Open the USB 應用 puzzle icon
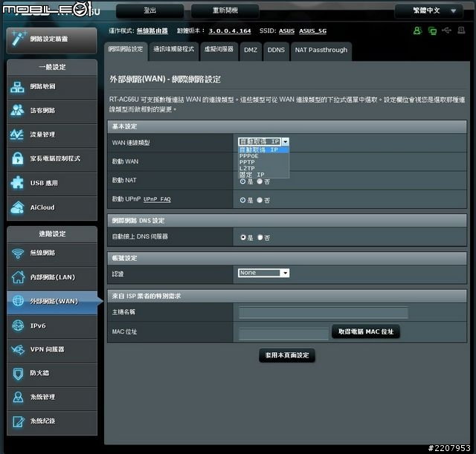 coord(17,183)
